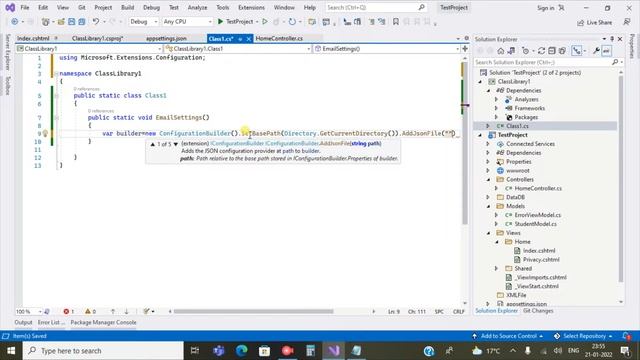Click the Visual Studio taskbar icon
Viewport: 640px width, 360px height.
point(333,351)
